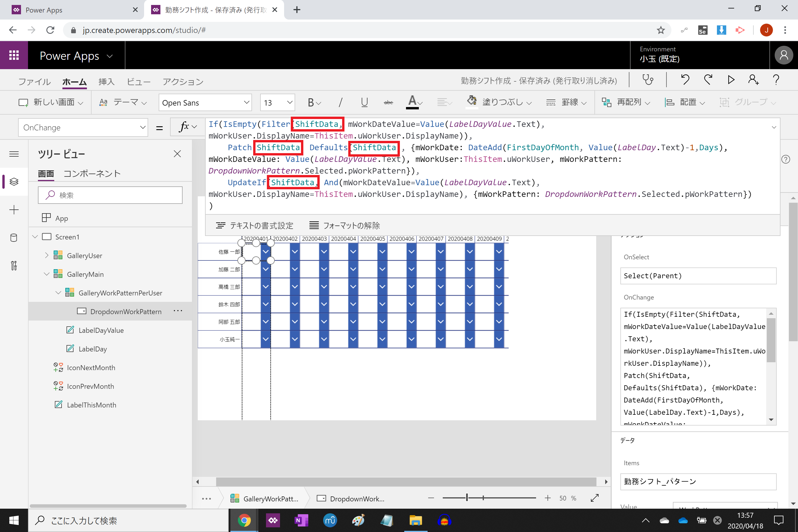The width and height of the screenshot is (798, 532).
Task: Toggle bold formatting button
Action: [310, 102]
